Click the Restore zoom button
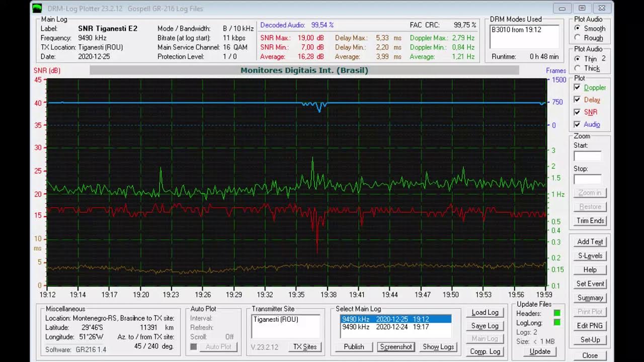Screen dimensions: 644x362 [590, 207]
